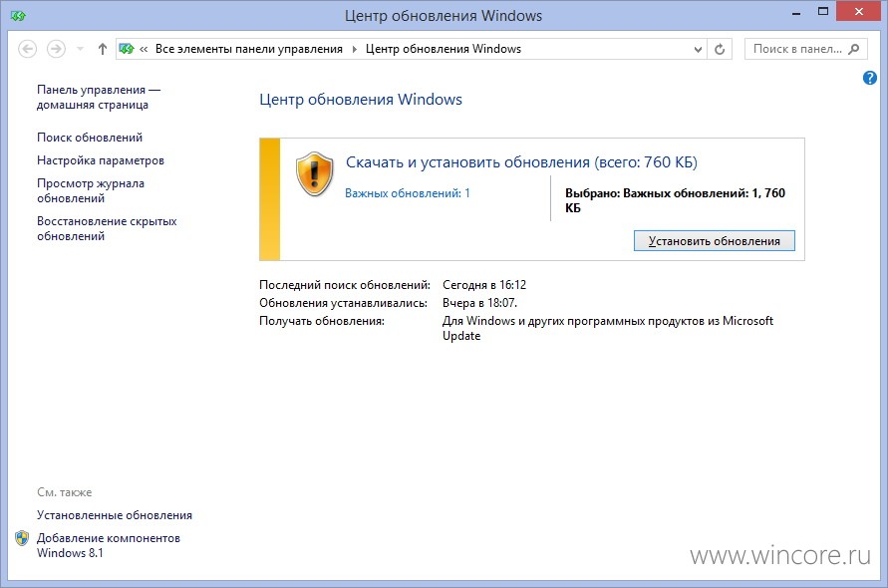Open 'Панель управления — домашняя страница'

(99, 97)
